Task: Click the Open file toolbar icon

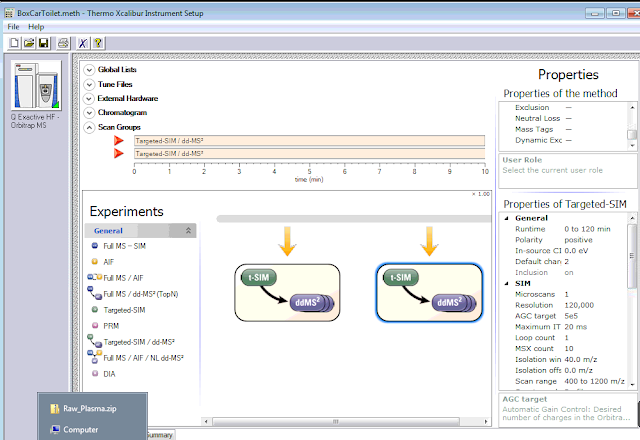Action: (29, 43)
